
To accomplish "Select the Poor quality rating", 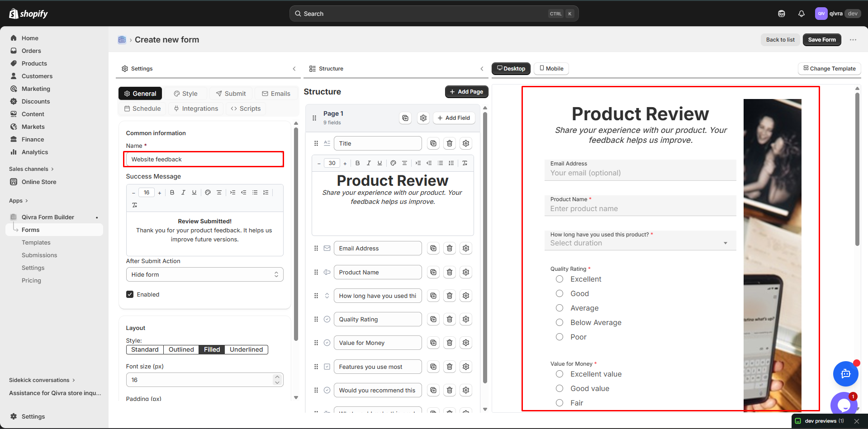I will pos(560,337).
